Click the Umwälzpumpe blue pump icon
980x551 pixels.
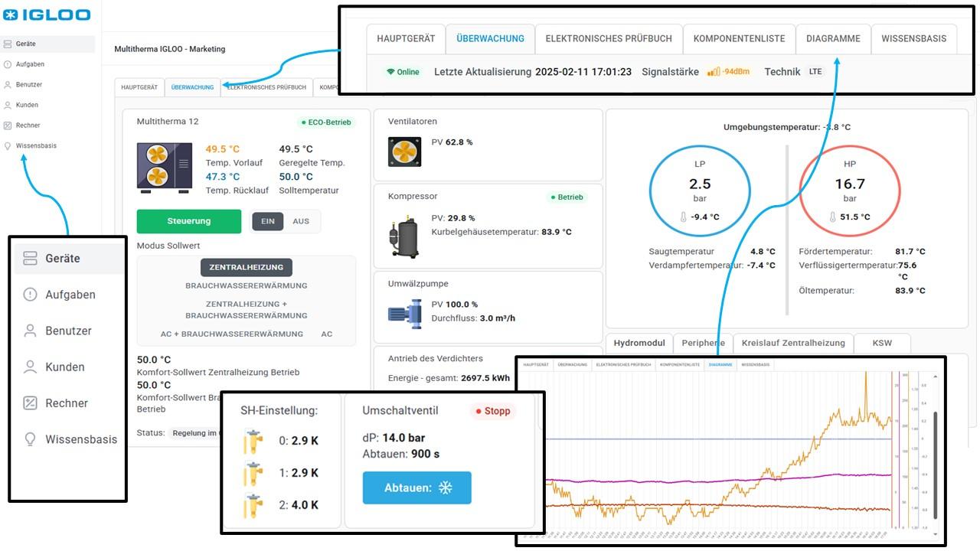point(404,313)
